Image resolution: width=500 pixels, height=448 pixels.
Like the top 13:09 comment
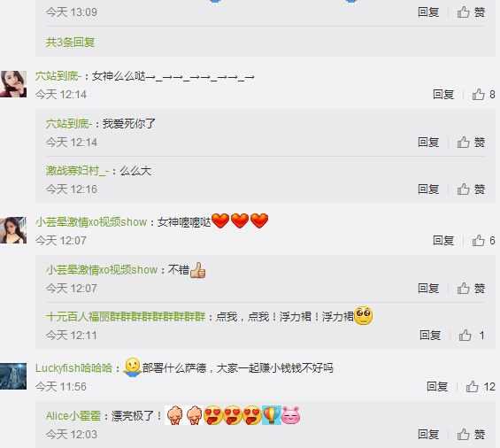(471, 12)
